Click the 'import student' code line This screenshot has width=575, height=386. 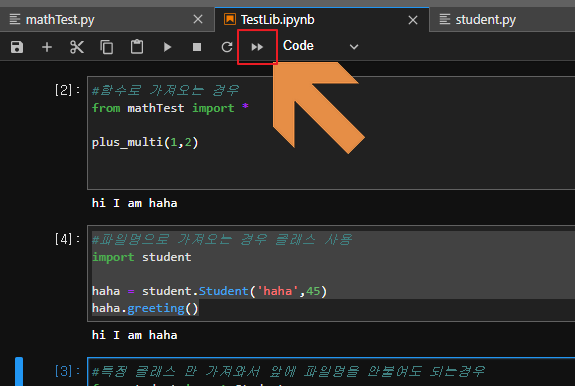coord(142,257)
